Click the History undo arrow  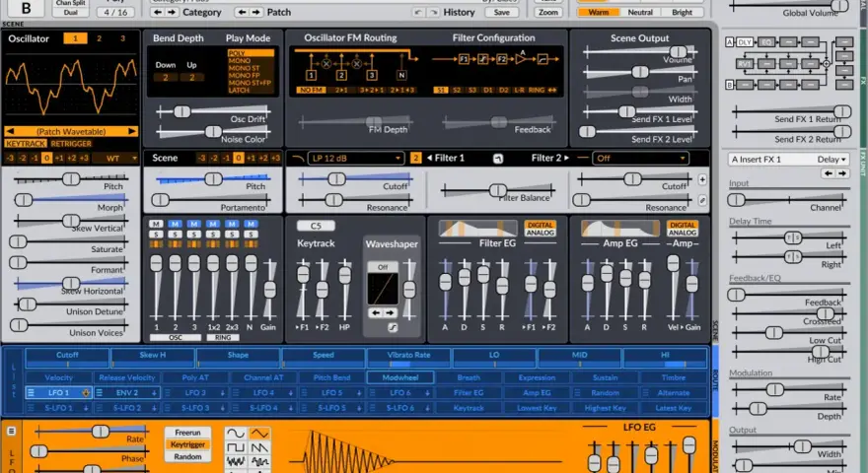point(418,12)
